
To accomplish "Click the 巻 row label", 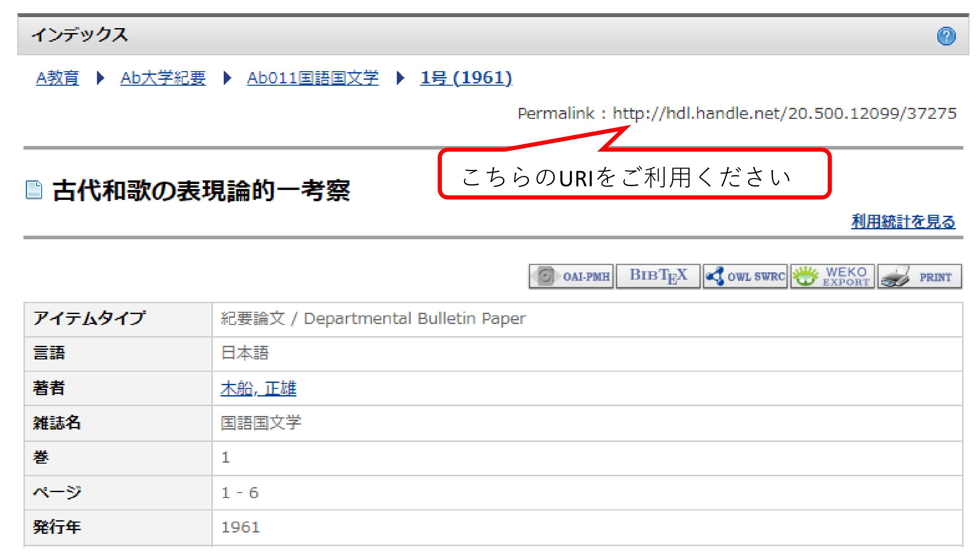I will click(41, 458).
